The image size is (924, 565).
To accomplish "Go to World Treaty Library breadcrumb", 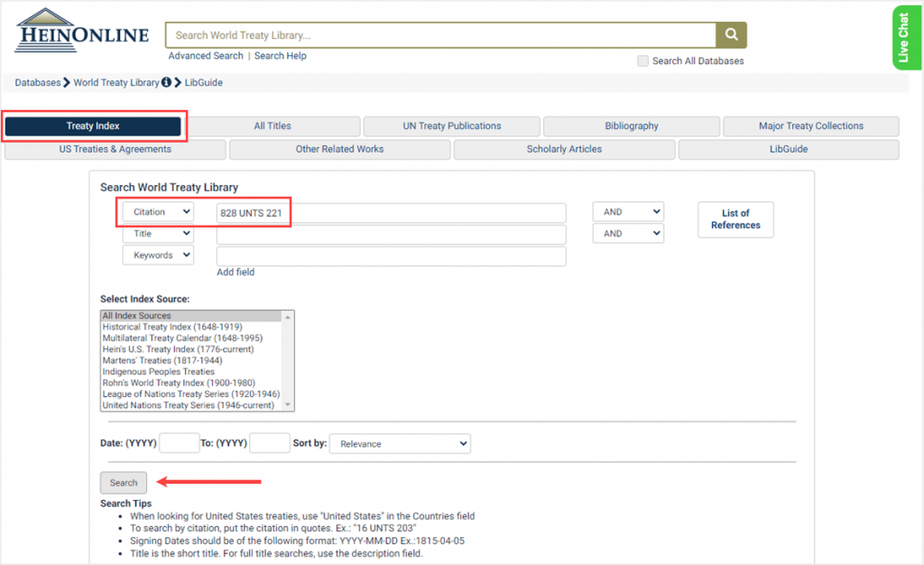I will [x=116, y=82].
